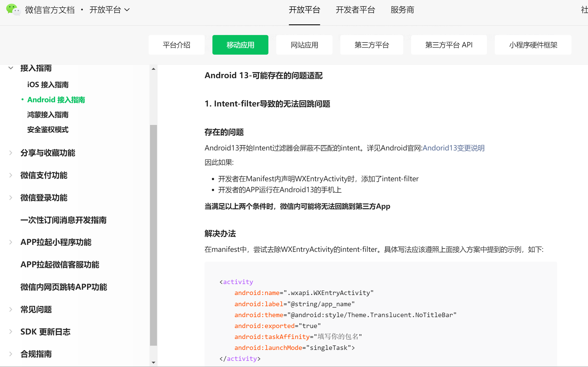Expand the 微信登录功能 chevron
Viewport: 588px width, 367px height.
point(11,198)
